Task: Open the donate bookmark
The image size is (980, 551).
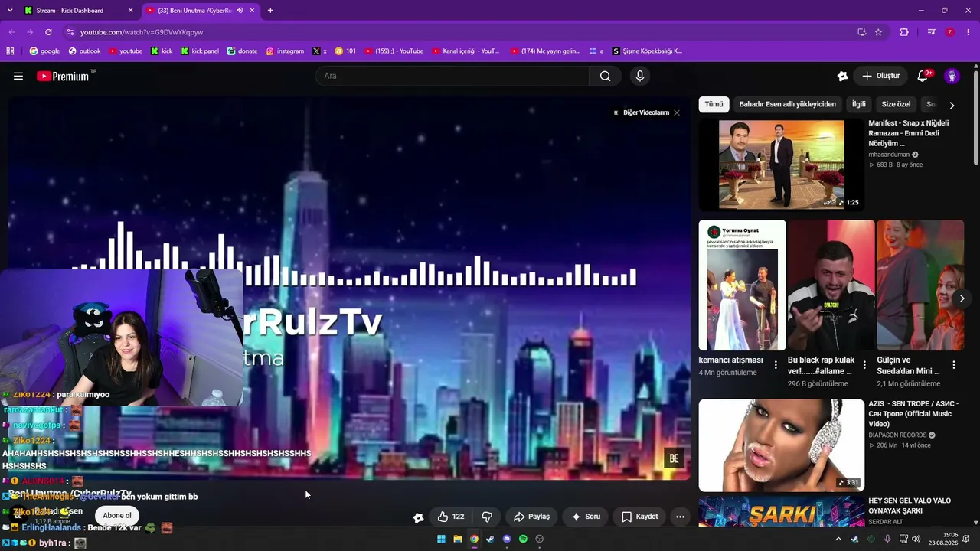Action: [243, 51]
